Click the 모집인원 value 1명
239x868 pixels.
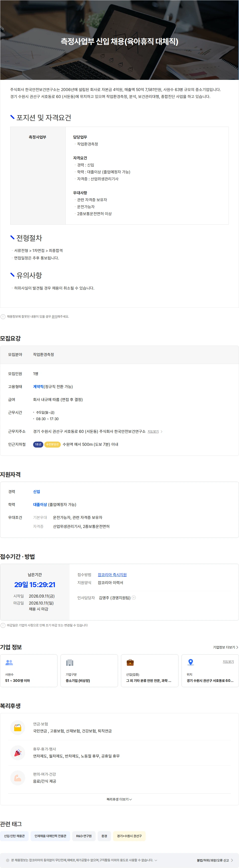point(35,373)
